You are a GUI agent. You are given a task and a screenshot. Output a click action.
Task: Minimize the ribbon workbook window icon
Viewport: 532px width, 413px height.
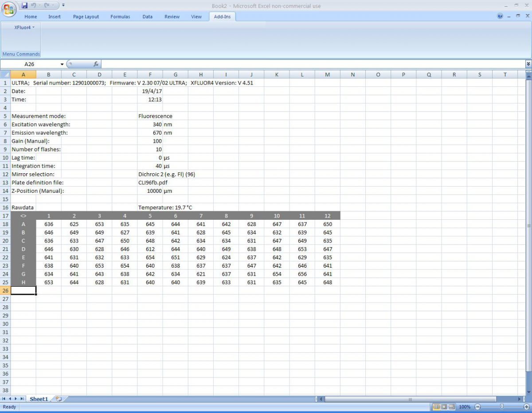click(x=509, y=16)
